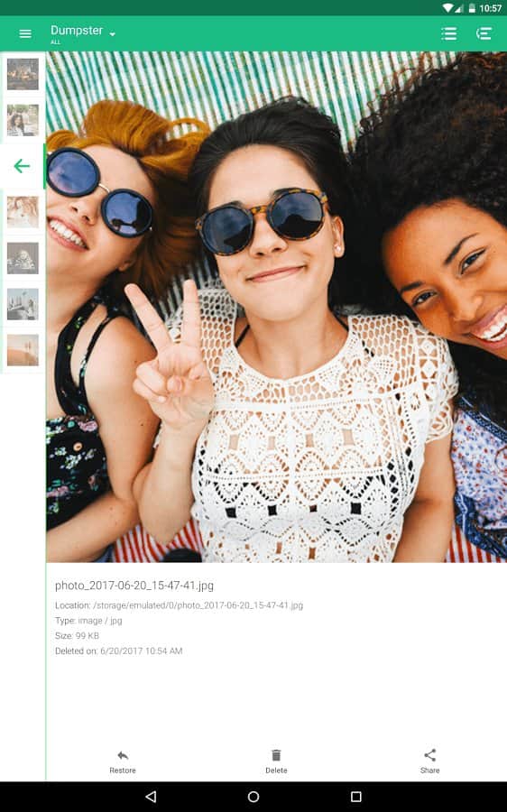
Task: Select the fourth photo thumbnail
Action: point(23,258)
